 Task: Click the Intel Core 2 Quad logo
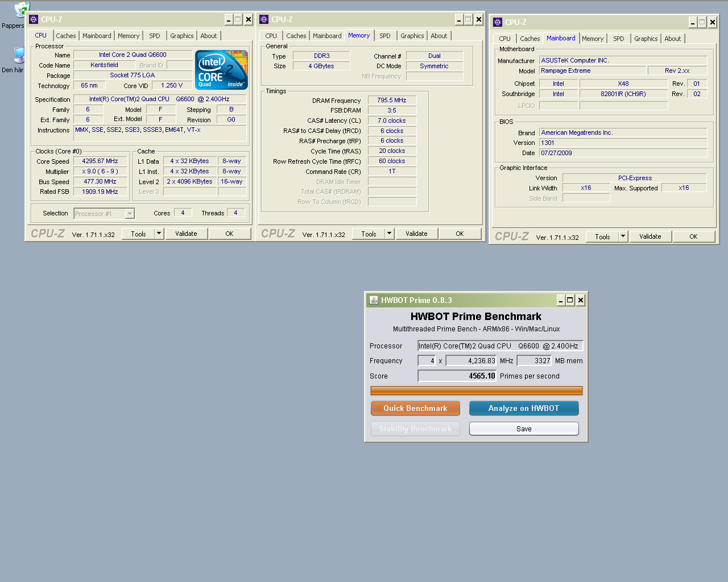click(221, 70)
